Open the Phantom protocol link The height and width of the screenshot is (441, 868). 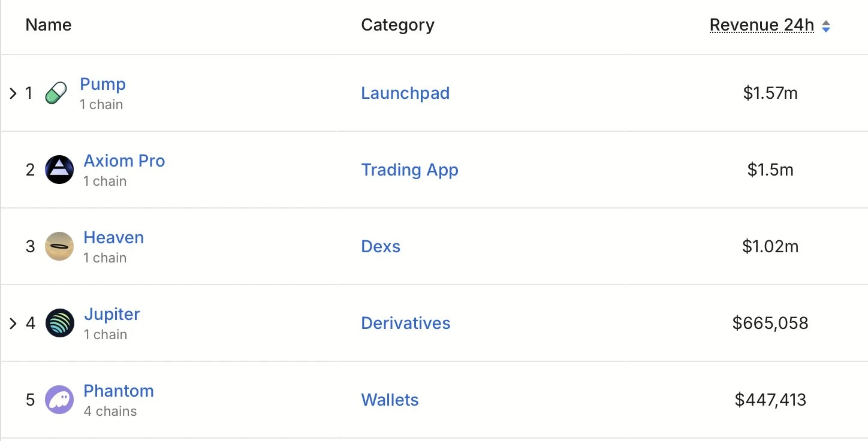pyautogui.click(x=119, y=391)
